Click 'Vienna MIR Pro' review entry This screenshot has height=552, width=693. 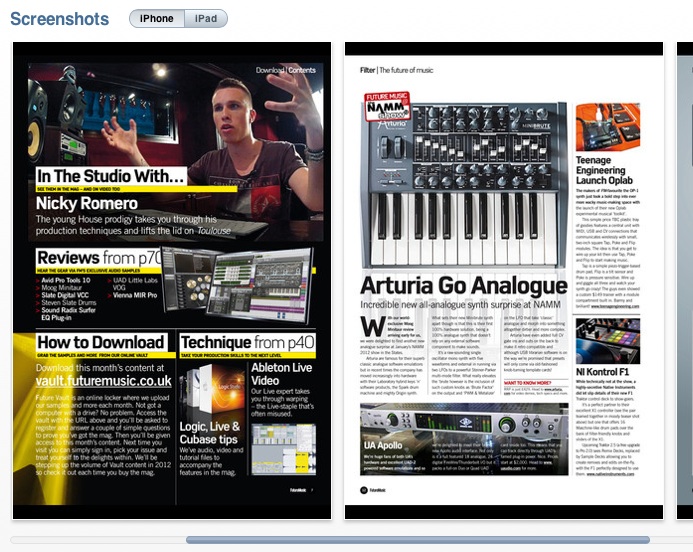tap(135, 295)
